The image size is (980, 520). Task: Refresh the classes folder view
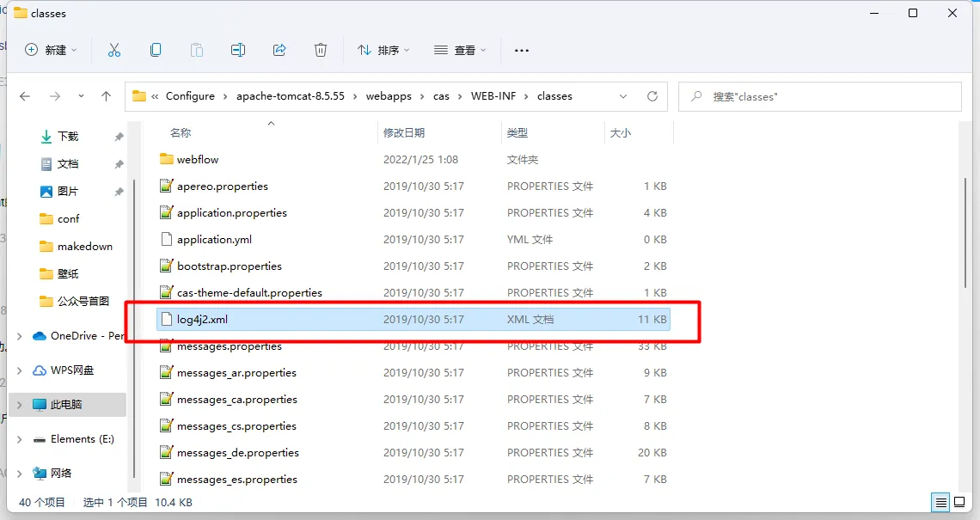pyautogui.click(x=652, y=96)
